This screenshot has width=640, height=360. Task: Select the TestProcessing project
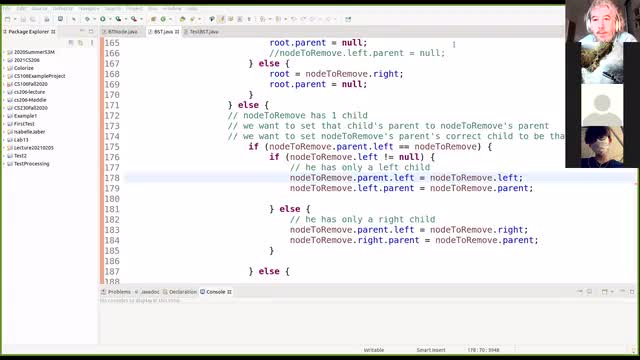coord(31,164)
